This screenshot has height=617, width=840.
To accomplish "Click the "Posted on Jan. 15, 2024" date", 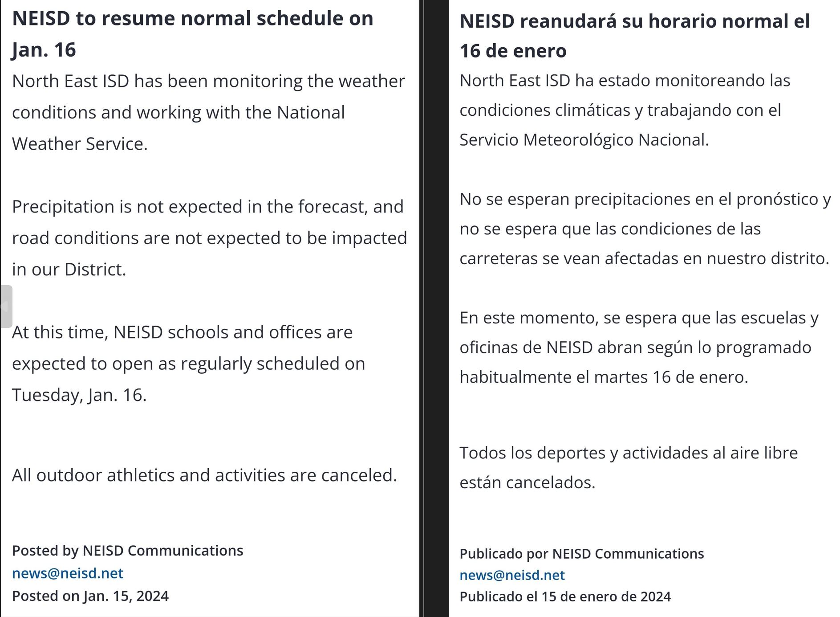I will (90, 596).
